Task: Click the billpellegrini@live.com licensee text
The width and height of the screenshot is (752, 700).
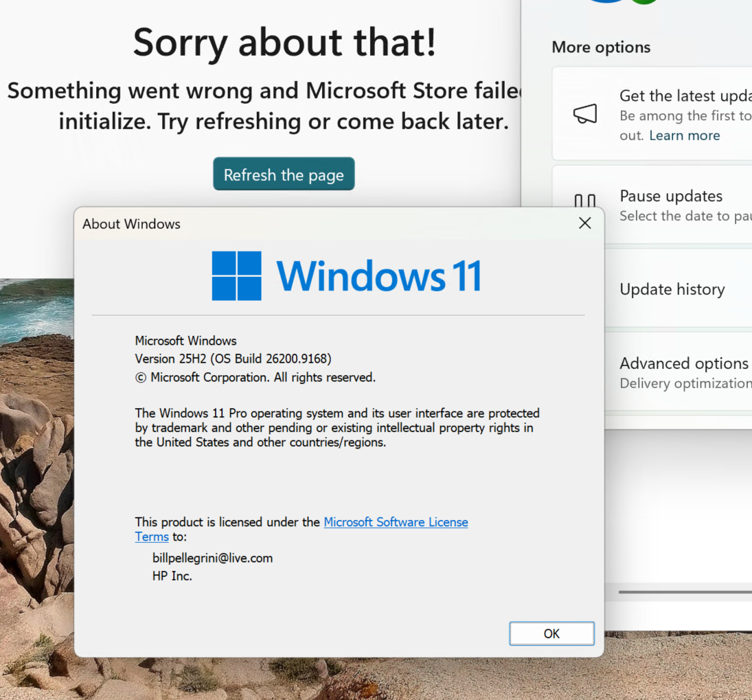Action: click(x=212, y=558)
